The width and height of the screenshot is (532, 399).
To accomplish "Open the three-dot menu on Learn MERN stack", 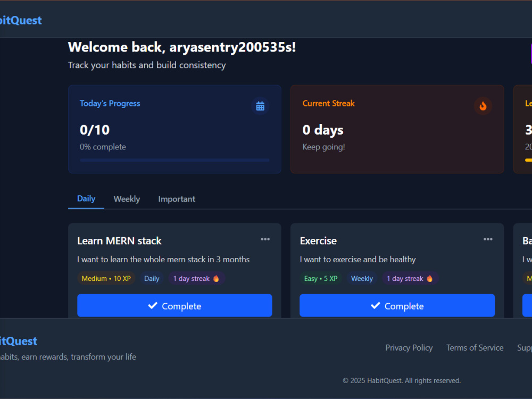I will (265, 239).
